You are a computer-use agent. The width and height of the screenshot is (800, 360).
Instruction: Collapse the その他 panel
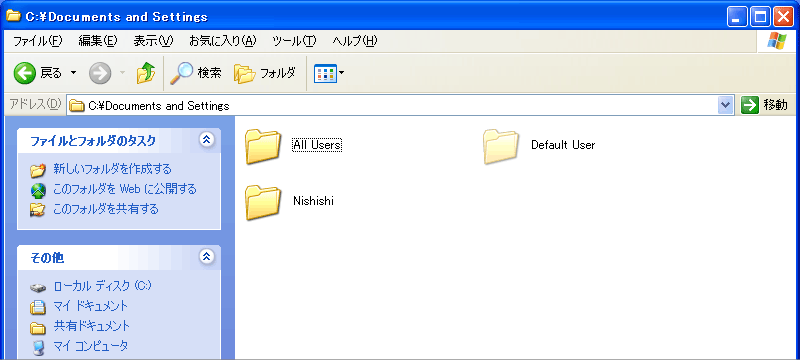point(206,257)
